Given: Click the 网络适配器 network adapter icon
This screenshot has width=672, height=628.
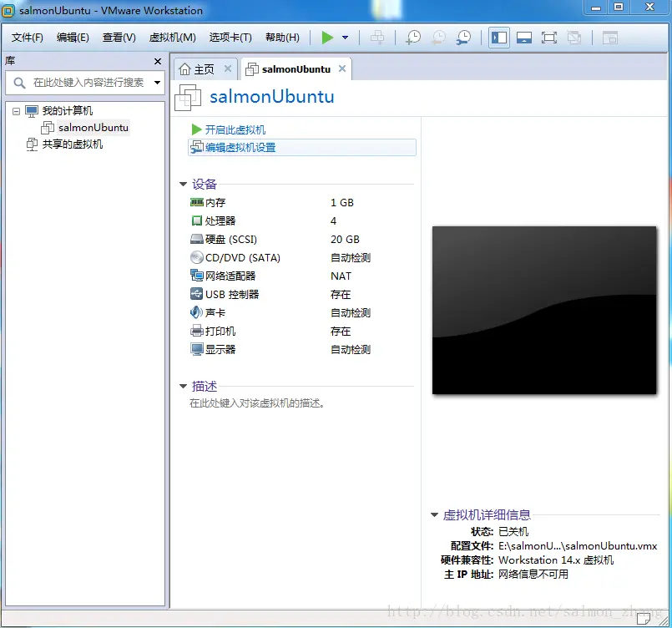Looking at the screenshot, I should tap(197, 276).
